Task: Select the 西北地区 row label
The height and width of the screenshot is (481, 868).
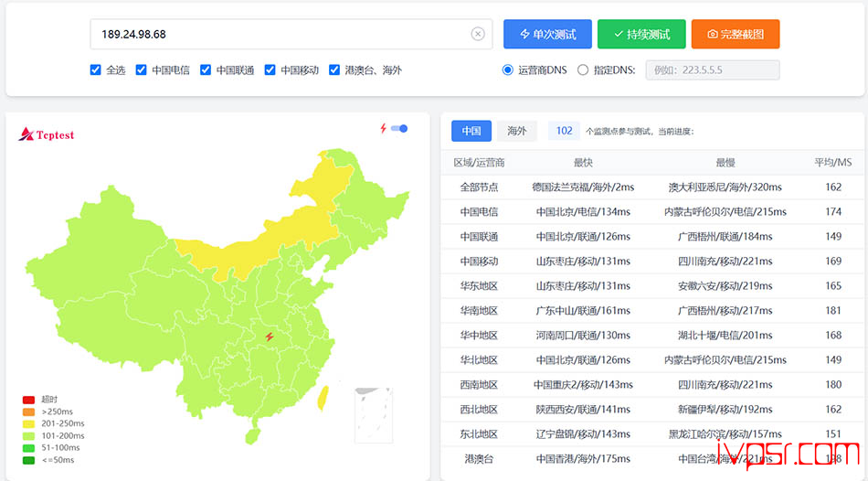Action: point(479,410)
